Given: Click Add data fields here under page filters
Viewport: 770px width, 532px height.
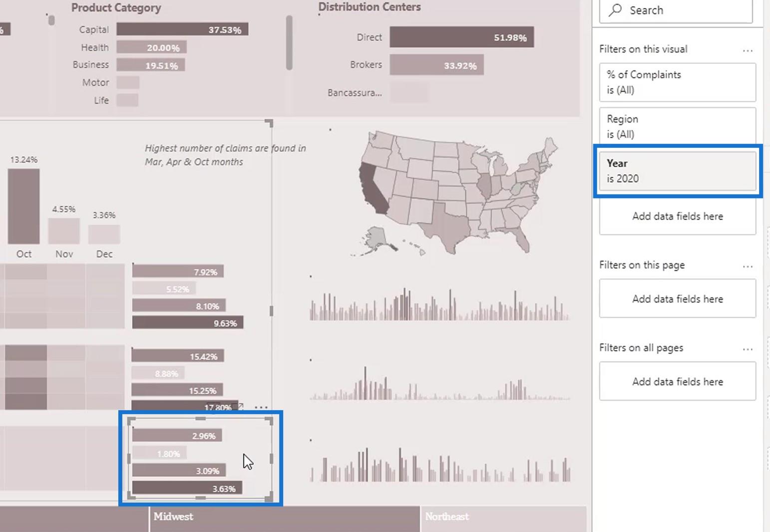Looking at the screenshot, I should 678,299.
